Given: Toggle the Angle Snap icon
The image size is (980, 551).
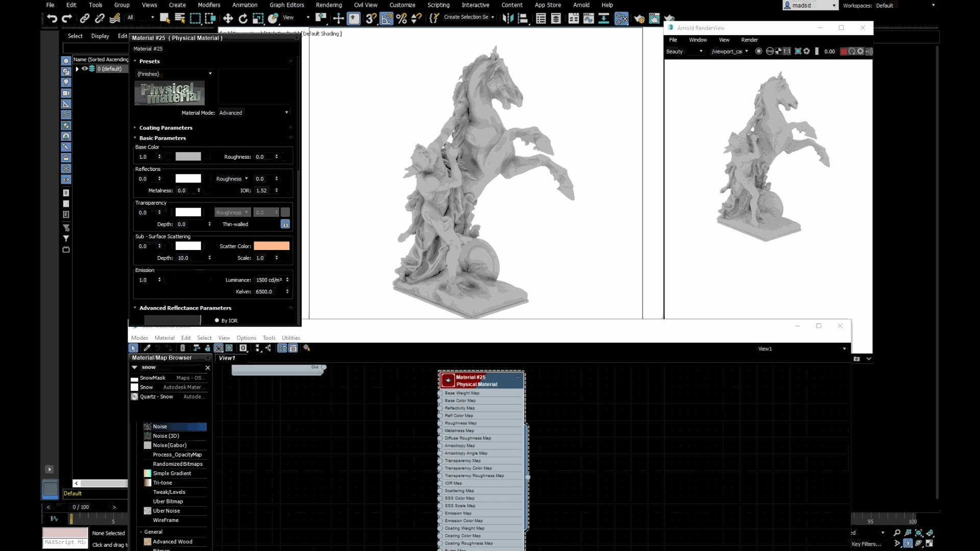Looking at the screenshot, I should tap(386, 19).
